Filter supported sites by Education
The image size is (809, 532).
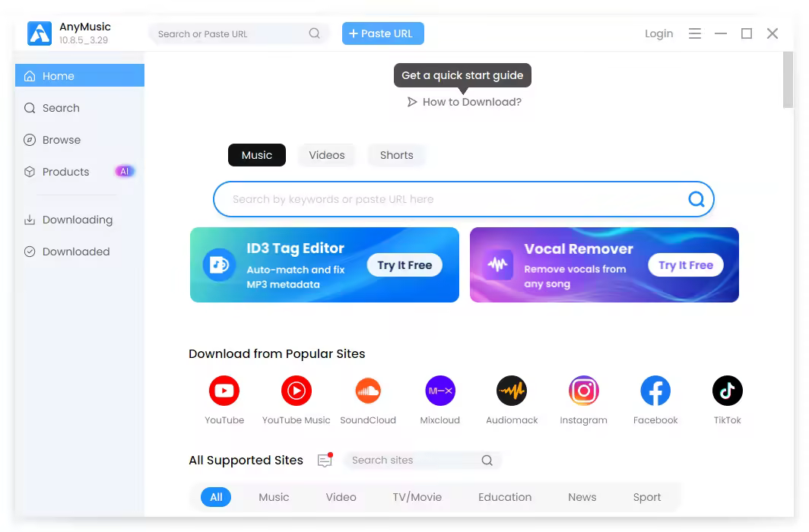click(x=505, y=497)
